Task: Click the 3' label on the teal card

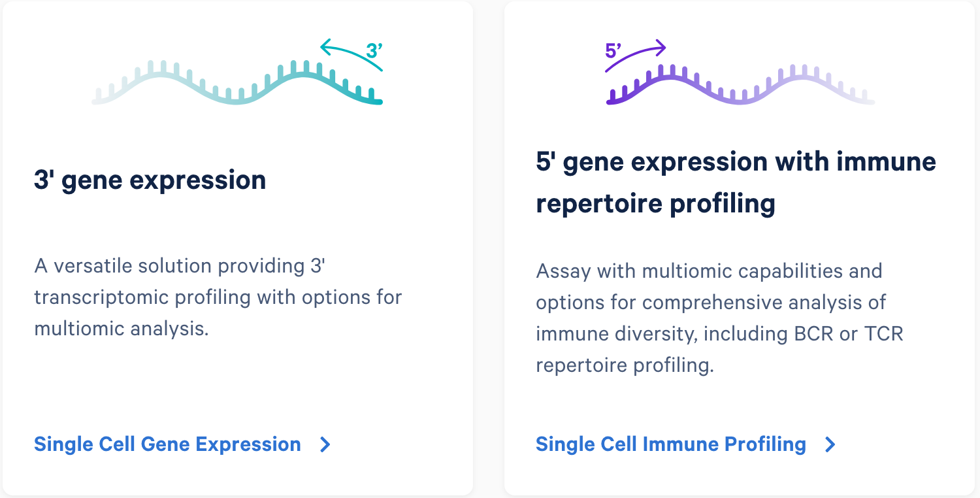Action: pyautogui.click(x=374, y=48)
